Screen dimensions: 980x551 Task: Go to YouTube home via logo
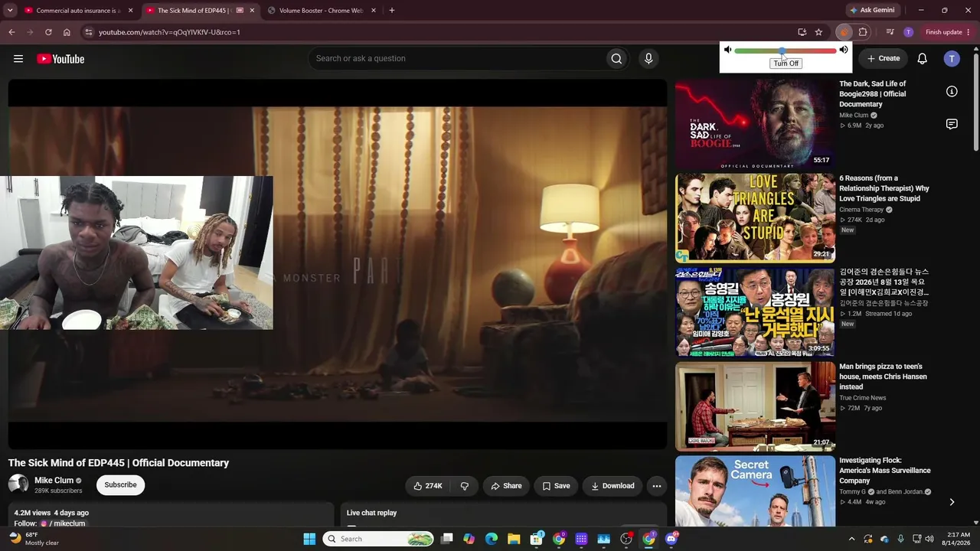click(60, 59)
